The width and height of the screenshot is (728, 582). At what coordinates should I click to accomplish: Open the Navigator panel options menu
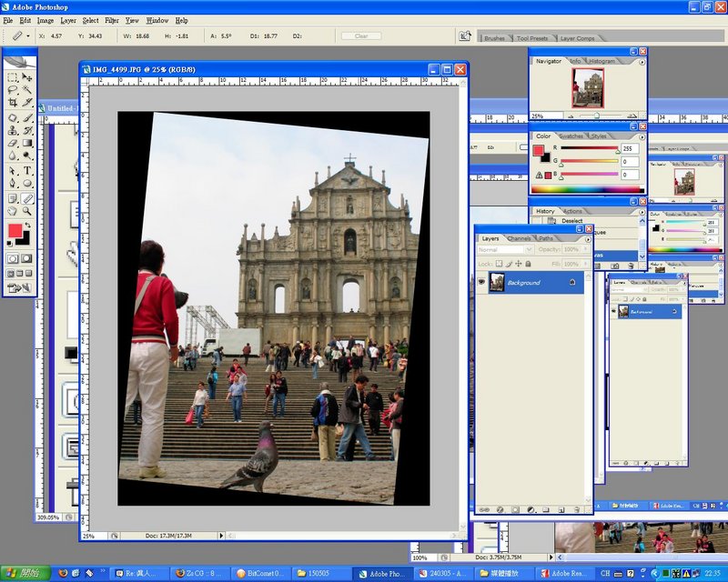click(642, 62)
